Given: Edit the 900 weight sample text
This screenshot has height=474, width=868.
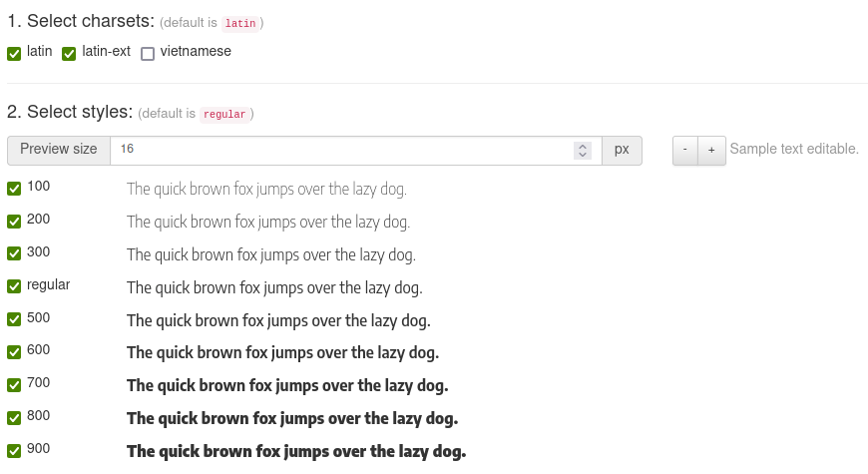Looking at the screenshot, I should [295, 452].
